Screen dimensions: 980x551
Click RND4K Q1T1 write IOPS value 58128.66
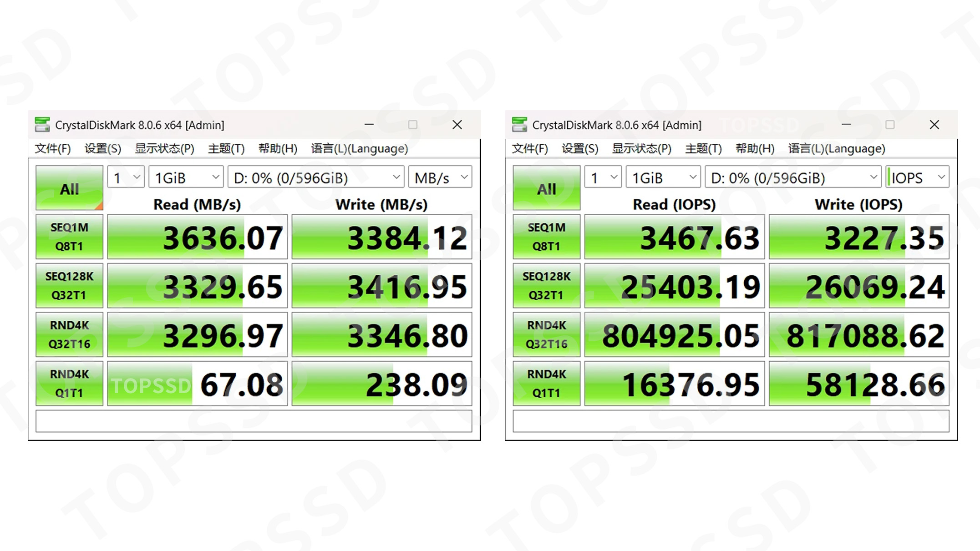(x=859, y=384)
